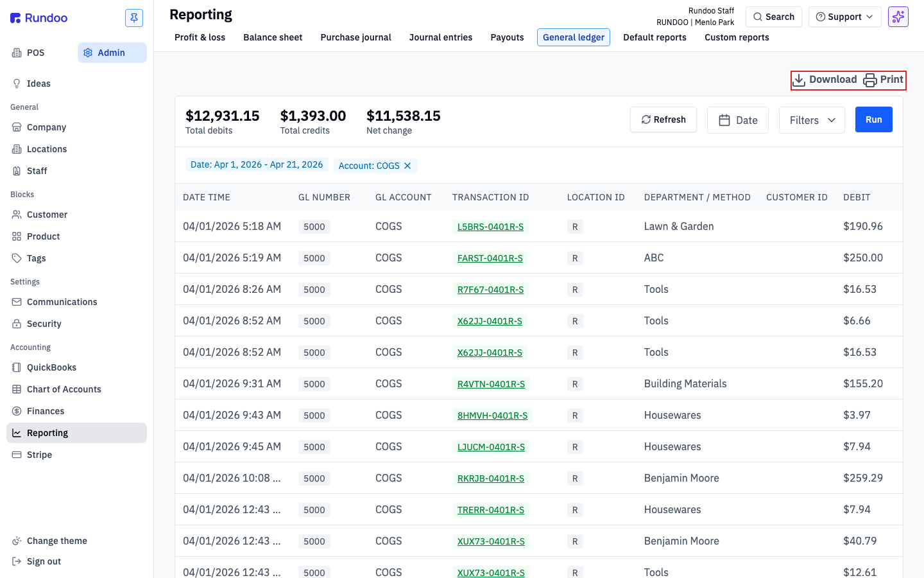The width and height of the screenshot is (924, 578).
Task: Open transaction R4VTN-0401R-S
Action: point(491,384)
